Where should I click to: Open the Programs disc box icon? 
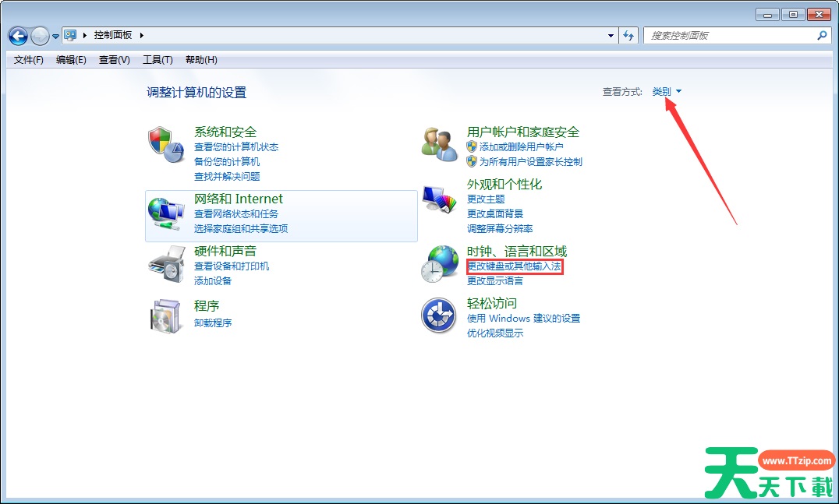[x=165, y=316]
